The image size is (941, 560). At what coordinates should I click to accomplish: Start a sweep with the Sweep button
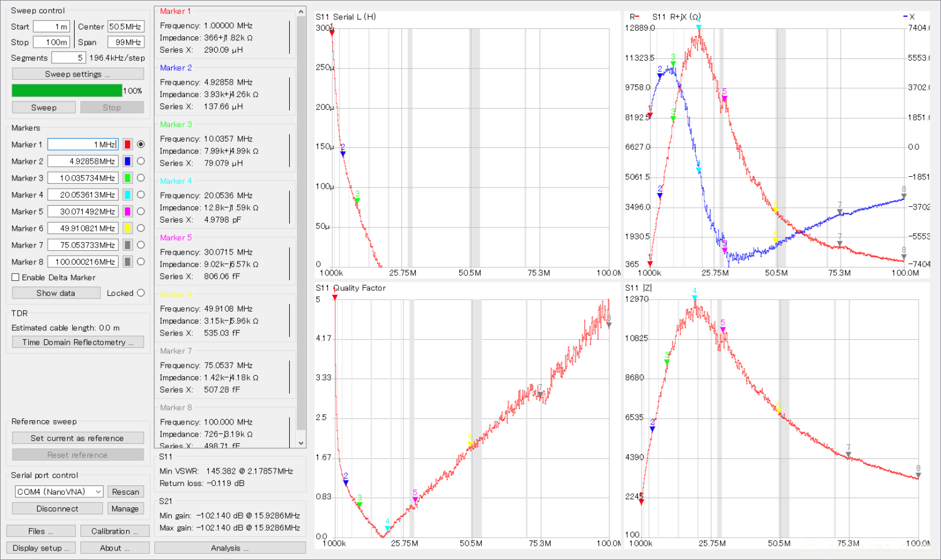tap(44, 108)
